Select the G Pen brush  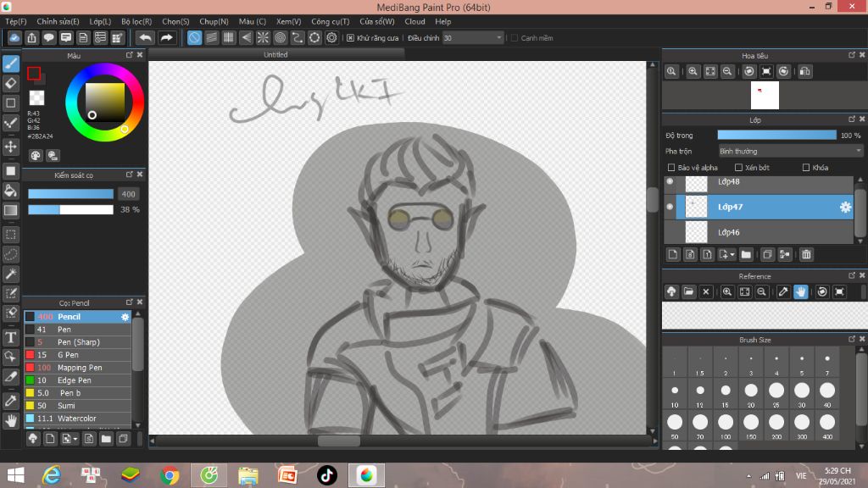click(78, 355)
